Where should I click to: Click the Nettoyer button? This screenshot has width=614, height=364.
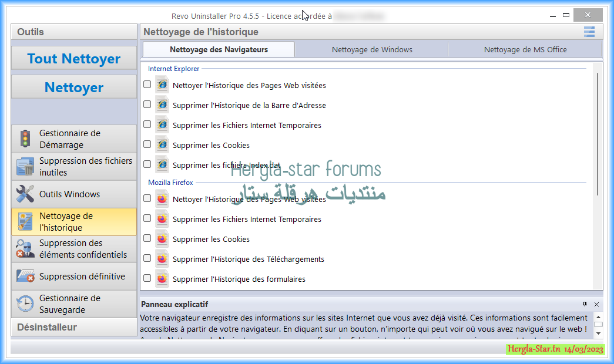74,87
